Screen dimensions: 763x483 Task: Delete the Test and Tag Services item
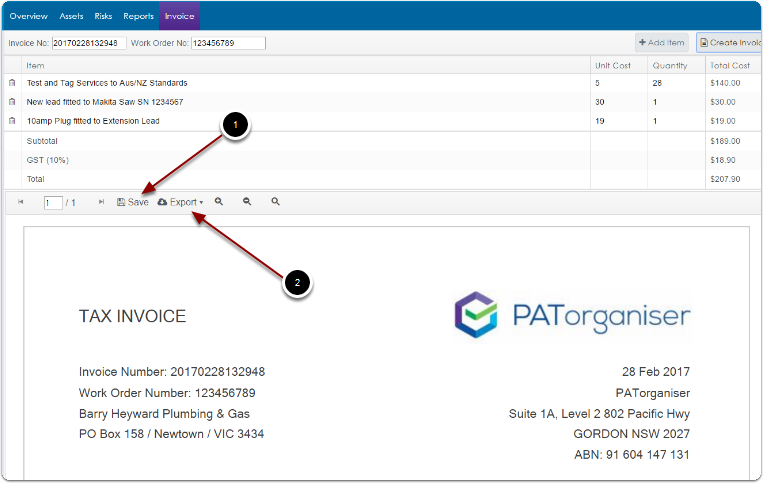(x=12, y=83)
